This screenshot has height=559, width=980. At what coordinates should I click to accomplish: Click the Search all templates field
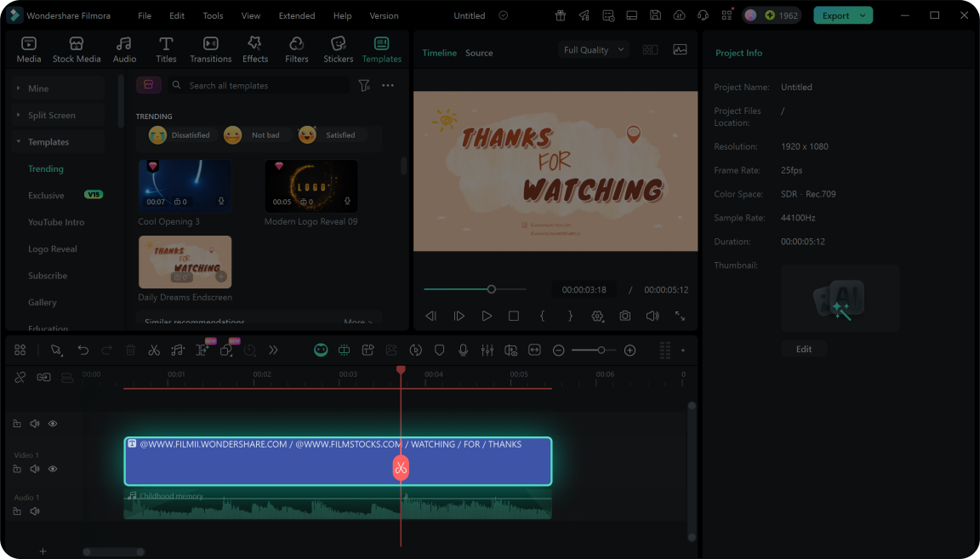coord(258,86)
